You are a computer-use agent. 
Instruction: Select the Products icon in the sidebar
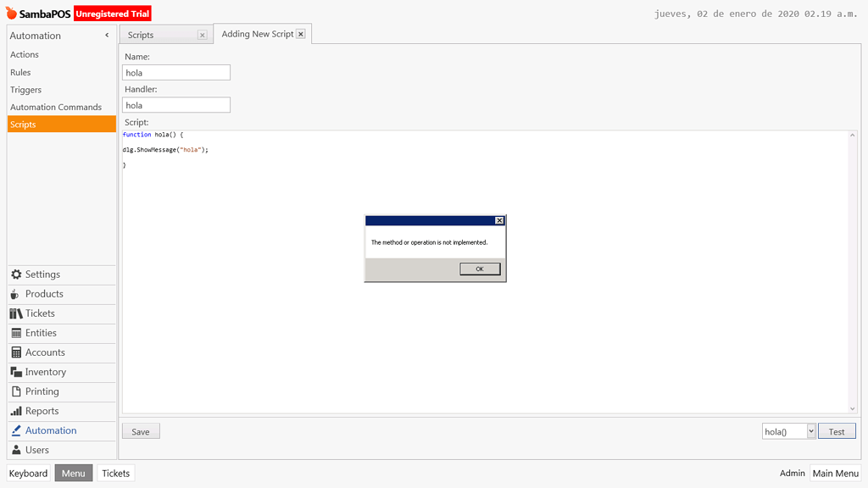pyautogui.click(x=14, y=293)
